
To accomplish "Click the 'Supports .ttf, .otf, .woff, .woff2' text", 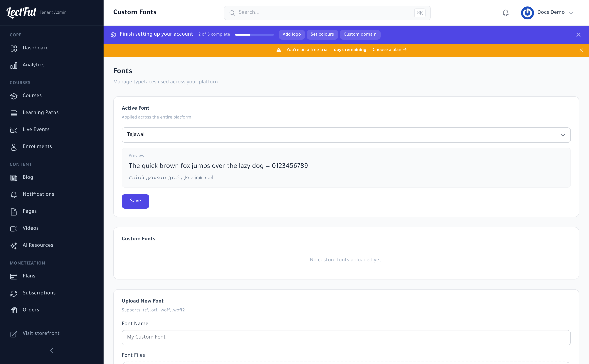I will [x=153, y=310].
